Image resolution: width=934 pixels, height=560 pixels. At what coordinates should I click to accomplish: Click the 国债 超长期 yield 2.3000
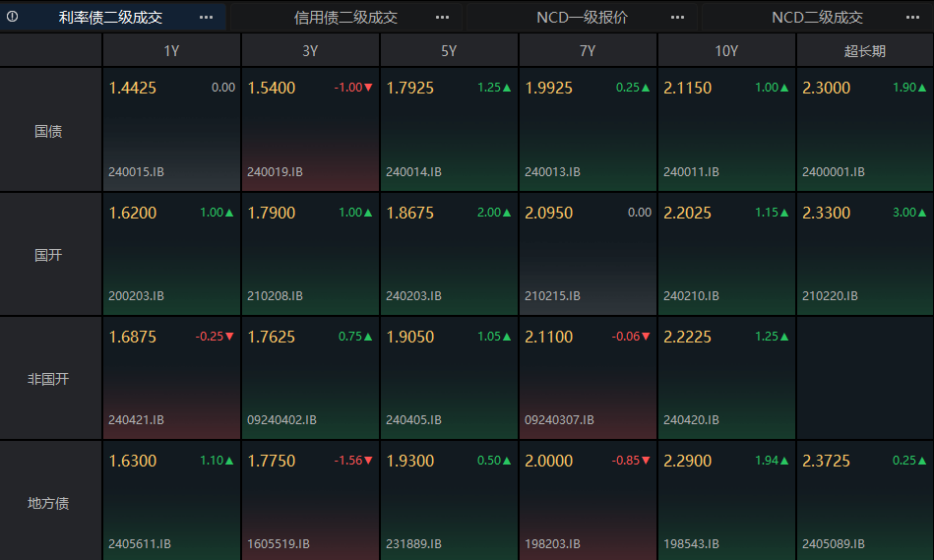826,89
